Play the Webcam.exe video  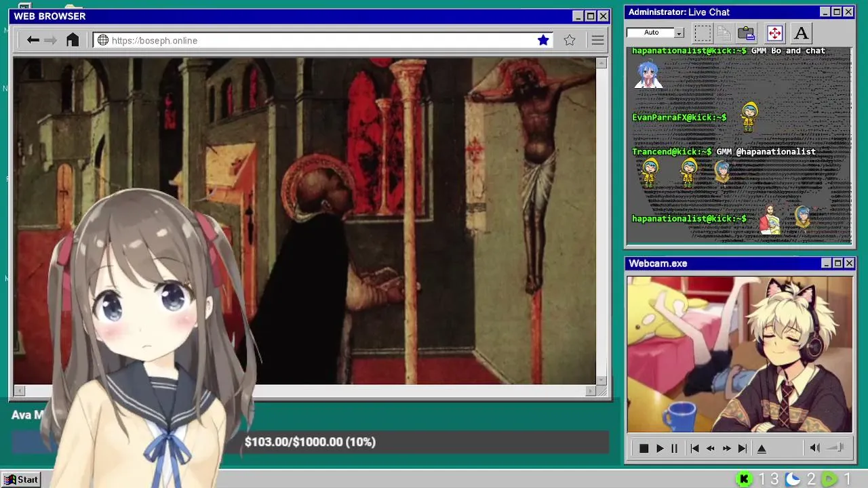click(x=660, y=448)
